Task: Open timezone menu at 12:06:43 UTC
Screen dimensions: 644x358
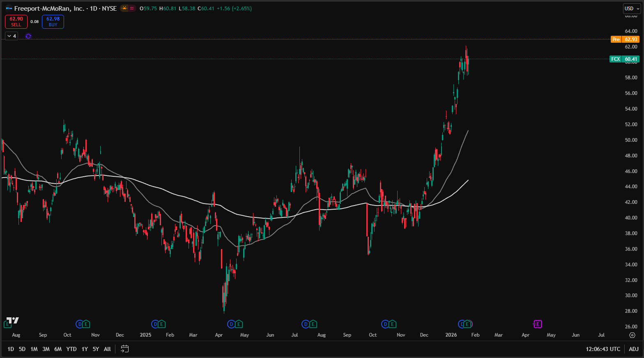Action: pos(603,349)
